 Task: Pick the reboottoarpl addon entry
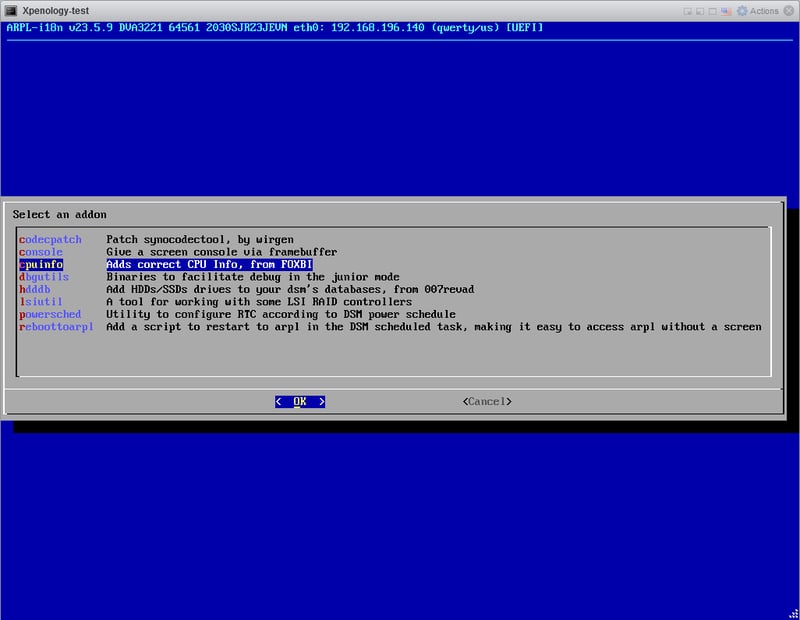point(56,326)
